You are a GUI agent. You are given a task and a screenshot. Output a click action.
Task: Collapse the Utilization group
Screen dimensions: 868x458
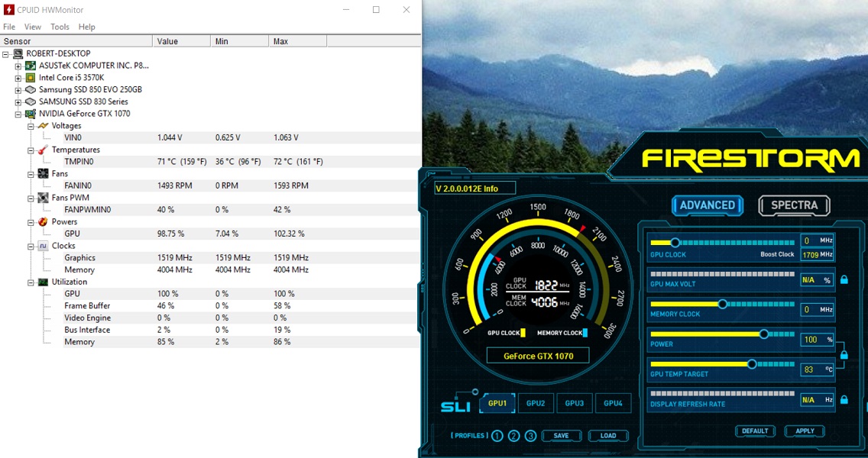pos(31,282)
